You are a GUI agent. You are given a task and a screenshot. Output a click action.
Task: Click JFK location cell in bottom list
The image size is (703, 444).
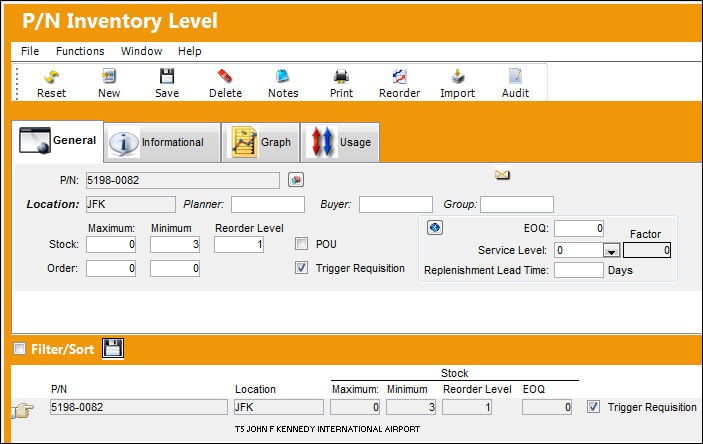coord(278,407)
